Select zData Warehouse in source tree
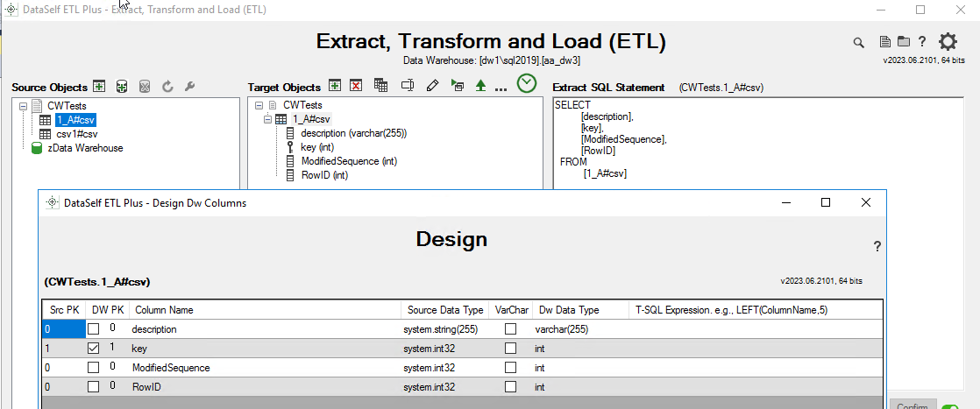980x409 pixels. pyautogui.click(x=85, y=148)
